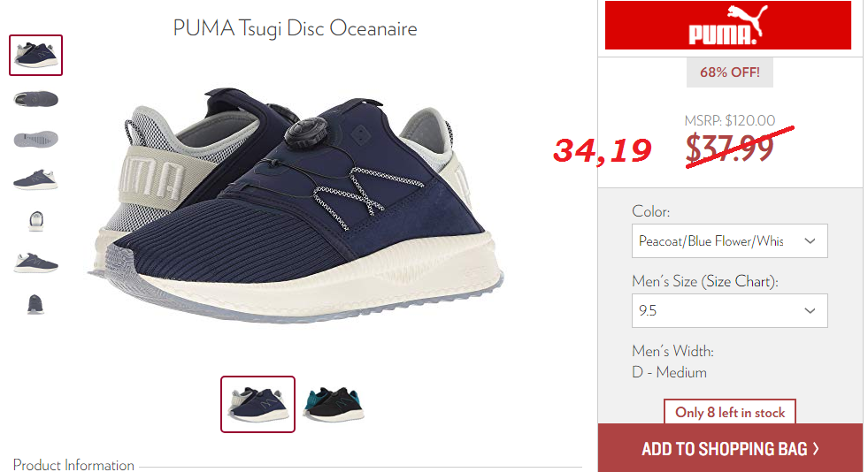Open the Color dropdown menu
Screen dimensions: 868x472
730,241
